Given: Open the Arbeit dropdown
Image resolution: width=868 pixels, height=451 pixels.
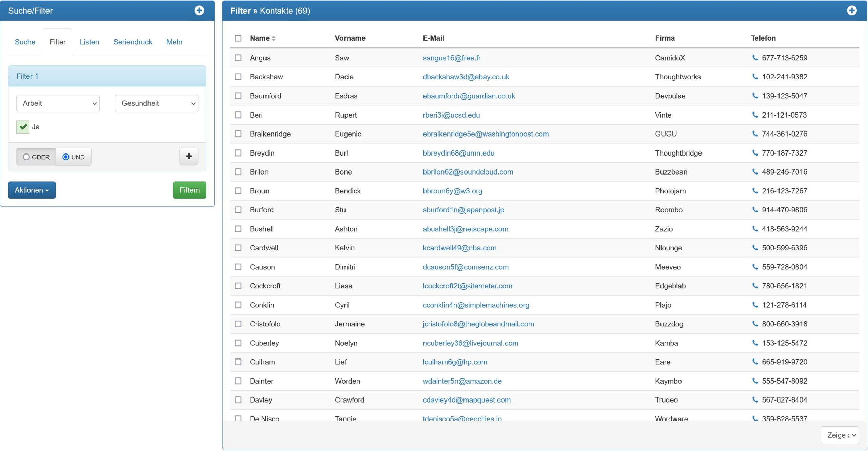Looking at the screenshot, I should 58,103.
